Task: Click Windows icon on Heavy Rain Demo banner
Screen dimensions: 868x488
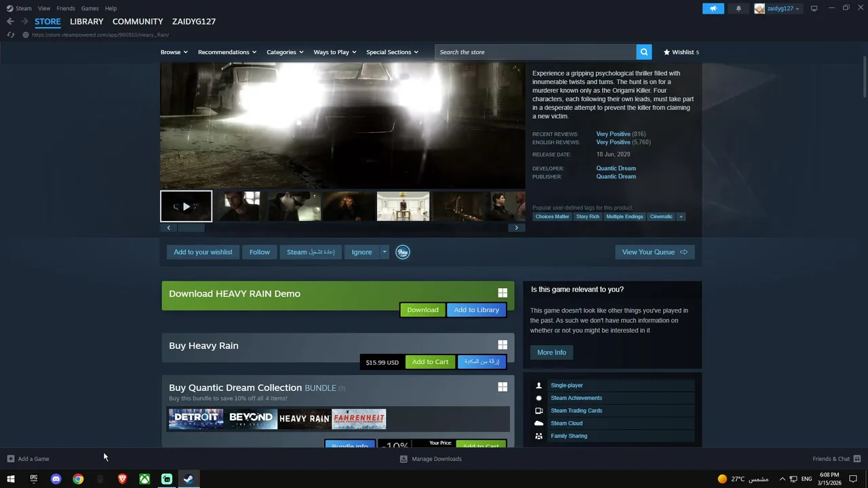Action: pyautogui.click(x=502, y=293)
